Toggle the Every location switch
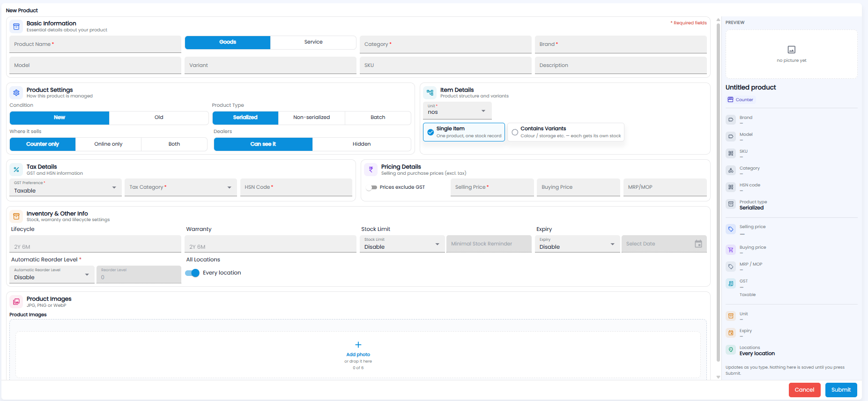 click(x=193, y=273)
